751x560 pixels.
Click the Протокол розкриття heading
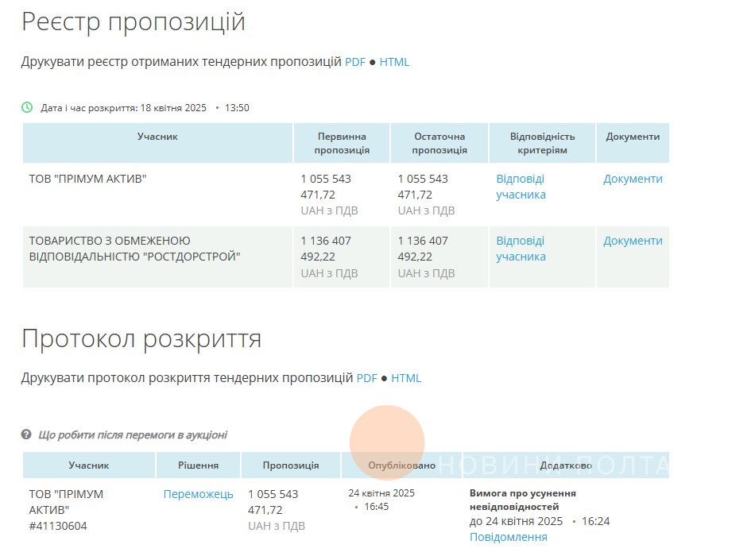click(x=141, y=339)
